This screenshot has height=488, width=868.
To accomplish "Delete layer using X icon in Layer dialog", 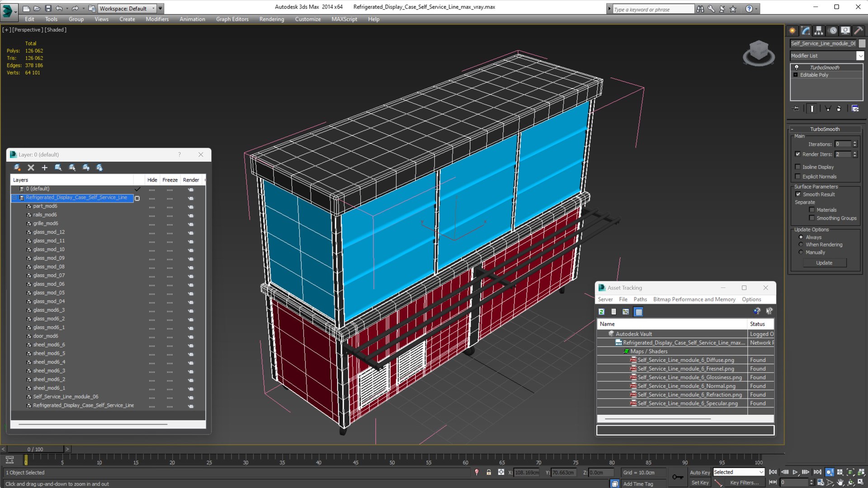I will (31, 168).
